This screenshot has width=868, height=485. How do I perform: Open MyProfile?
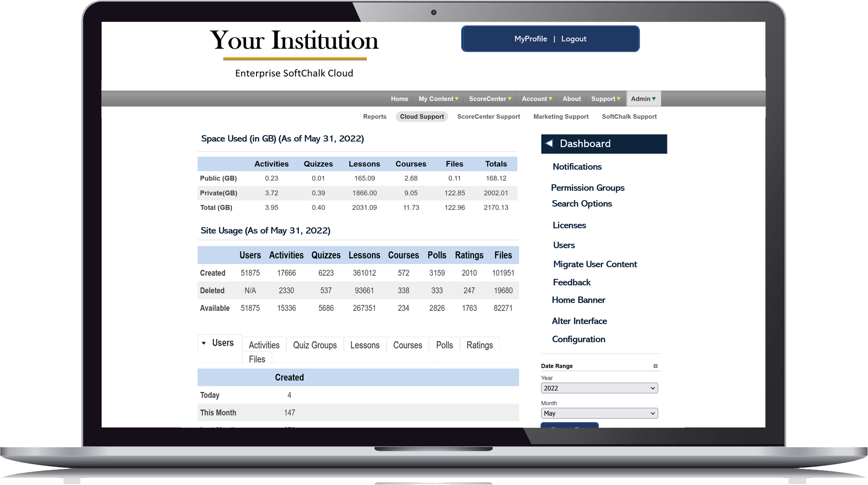click(530, 39)
